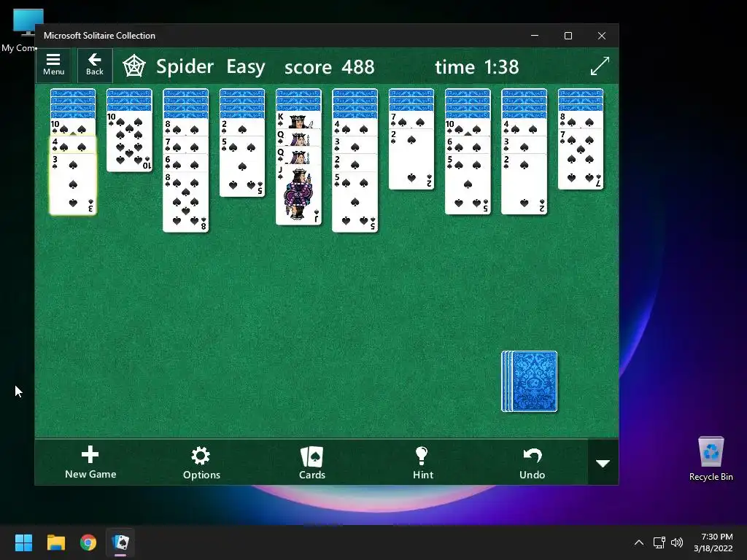Select the bottom 8 of spades in third column
The height and width of the screenshot is (560, 747).
[185, 201]
